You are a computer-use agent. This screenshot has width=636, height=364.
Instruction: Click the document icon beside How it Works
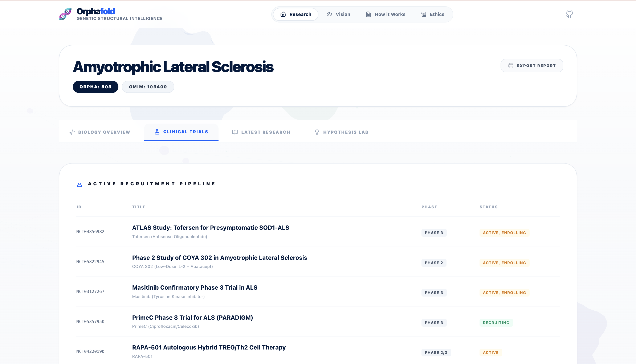click(x=368, y=15)
